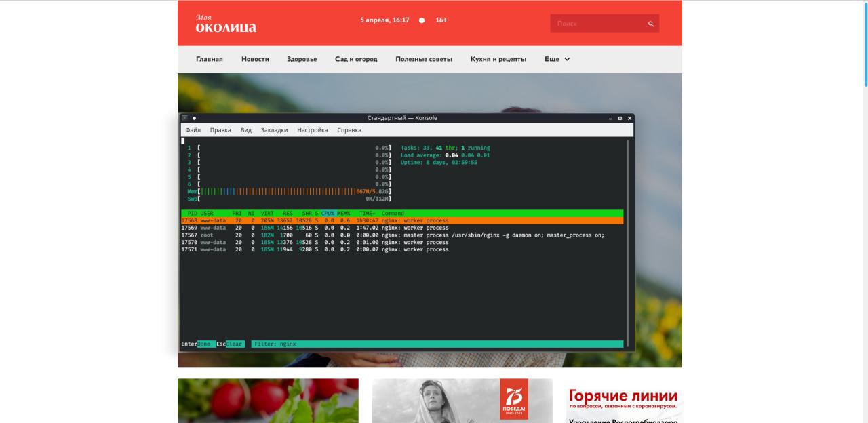868x423 pixels.
Task: Select the nginx master process row 17567
Action: coord(402,235)
